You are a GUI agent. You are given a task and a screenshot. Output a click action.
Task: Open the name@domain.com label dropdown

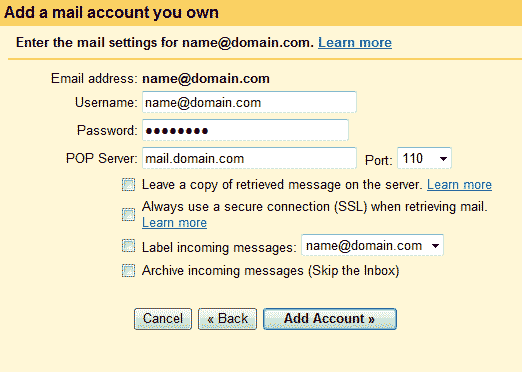pyautogui.click(x=372, y=245)
